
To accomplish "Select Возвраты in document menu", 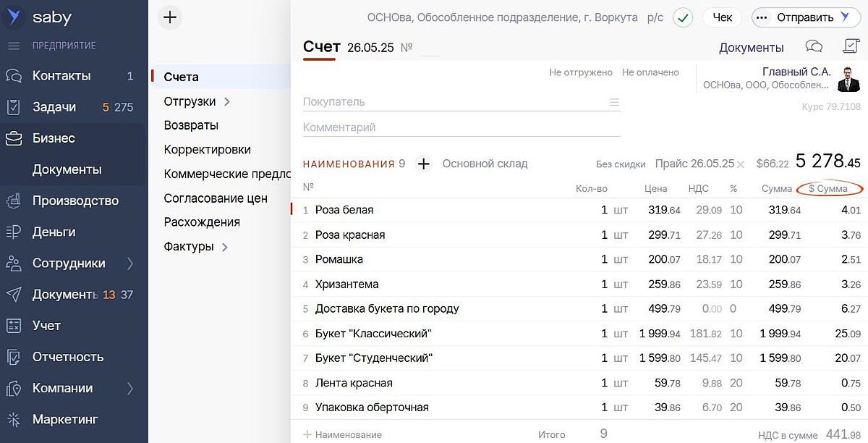I will (x=191, y=125).
